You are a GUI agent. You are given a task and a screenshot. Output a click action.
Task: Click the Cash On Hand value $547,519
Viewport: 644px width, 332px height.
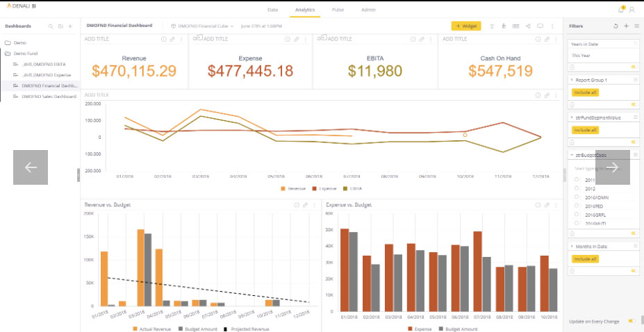pyautogui.click(x=500, y=71)
